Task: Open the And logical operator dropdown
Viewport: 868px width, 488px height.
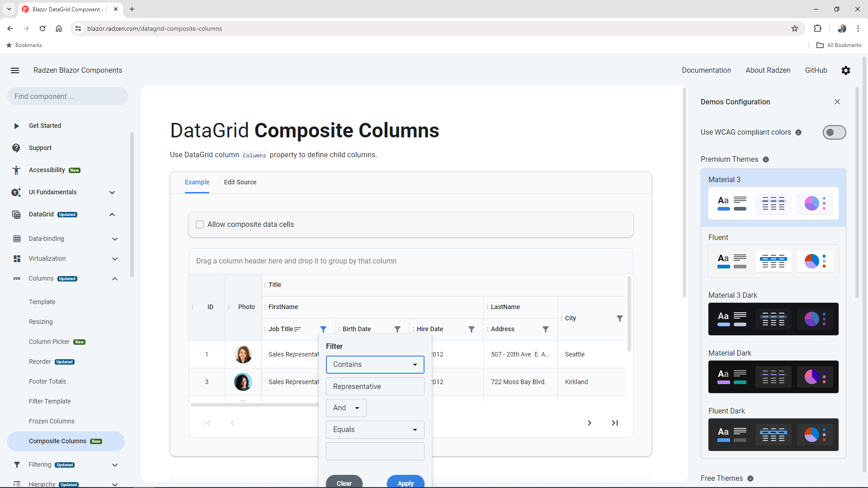Action: tap(346, 408)
